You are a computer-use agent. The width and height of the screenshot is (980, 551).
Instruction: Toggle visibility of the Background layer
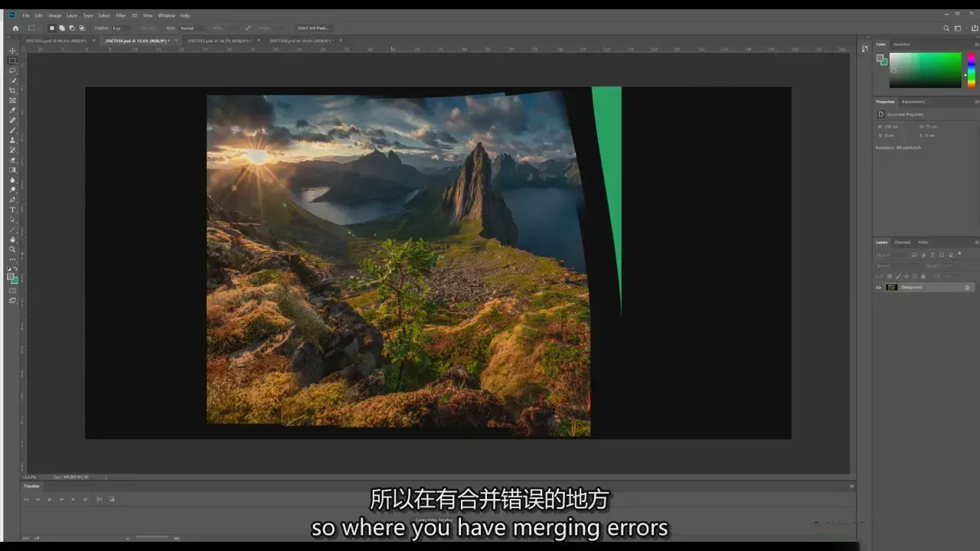(x=879, y=288)
